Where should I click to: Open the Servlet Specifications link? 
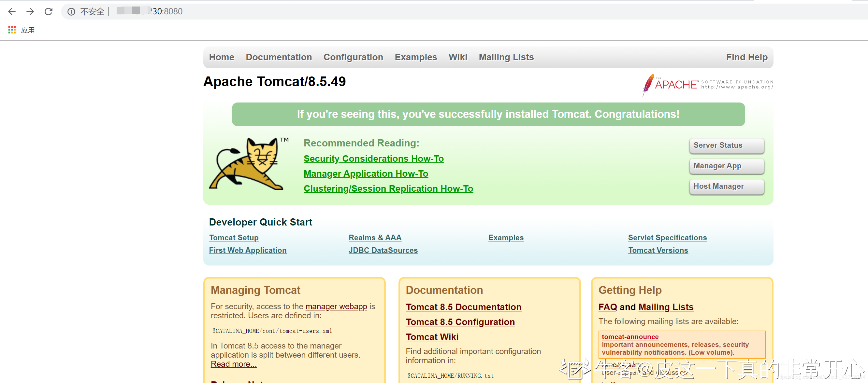(667, 238)
